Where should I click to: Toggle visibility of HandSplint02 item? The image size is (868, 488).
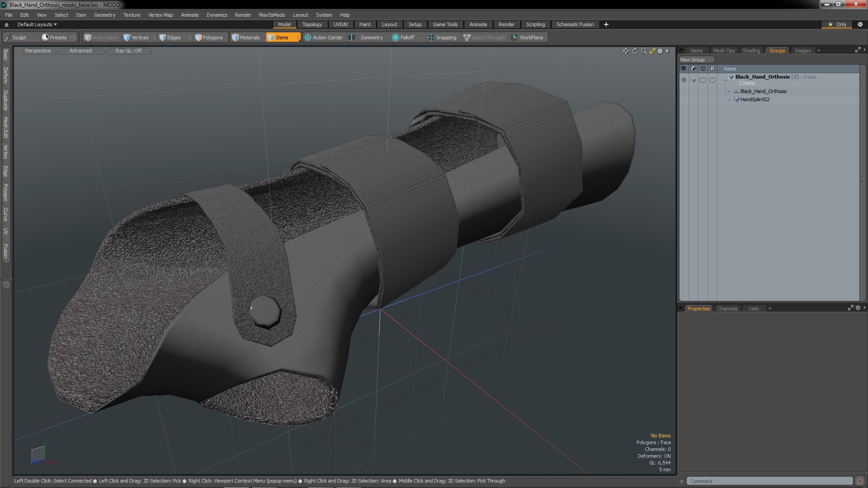point(684,99)
